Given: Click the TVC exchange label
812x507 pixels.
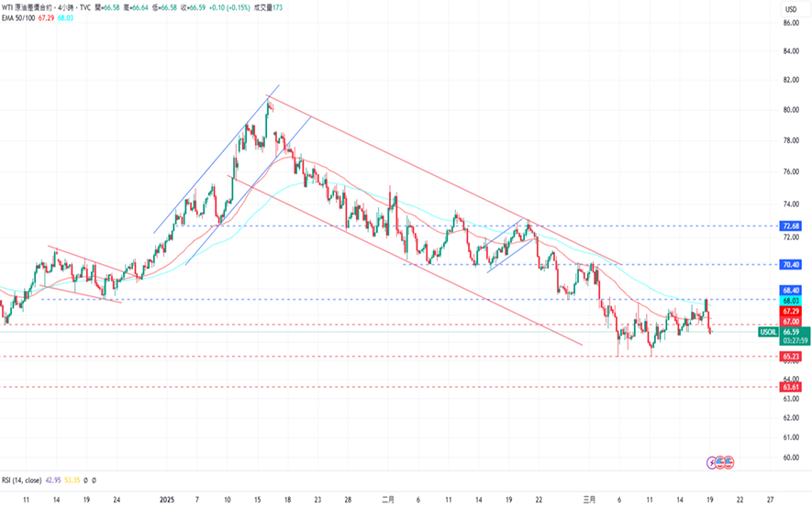Looking at the screenshot, I should pos(85,7).
